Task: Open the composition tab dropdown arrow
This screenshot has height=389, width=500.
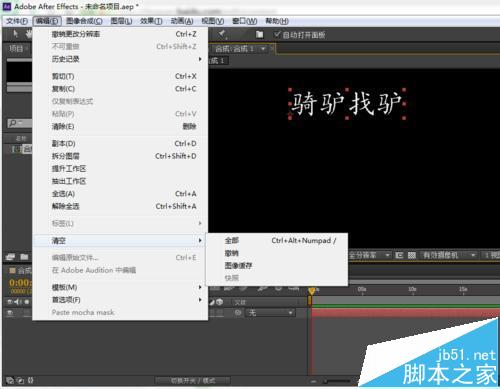Action: [x=263, y=49]
